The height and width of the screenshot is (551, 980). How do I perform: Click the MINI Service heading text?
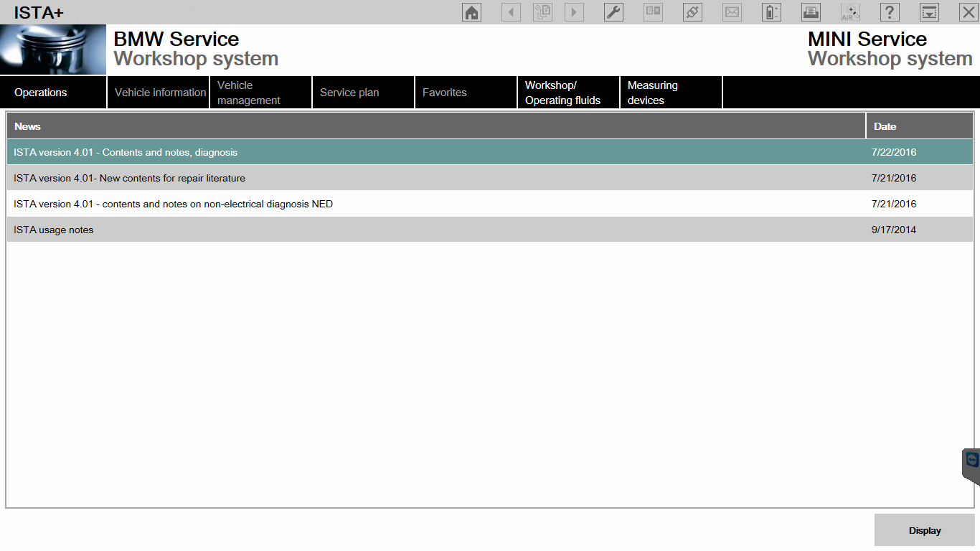[x=867, y=39]
